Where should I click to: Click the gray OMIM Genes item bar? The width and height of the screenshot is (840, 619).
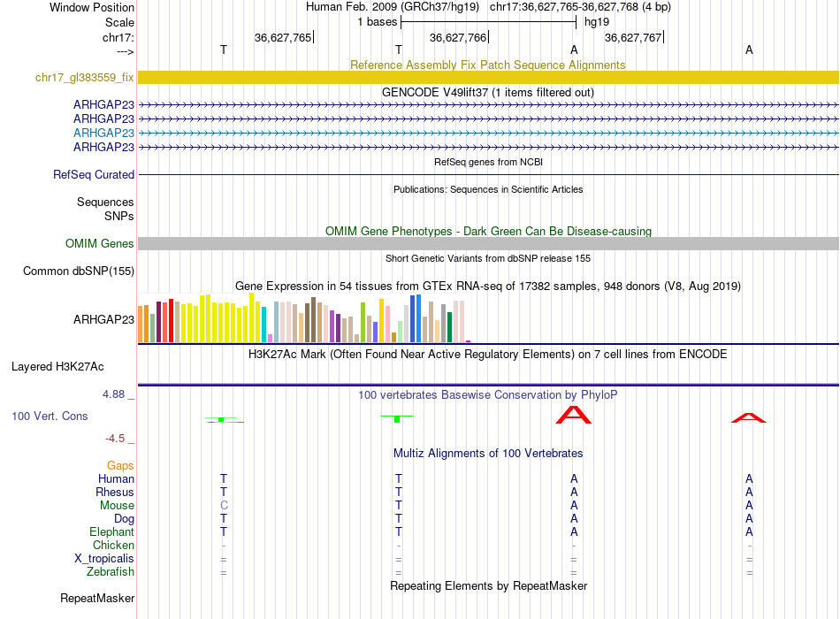488,244
